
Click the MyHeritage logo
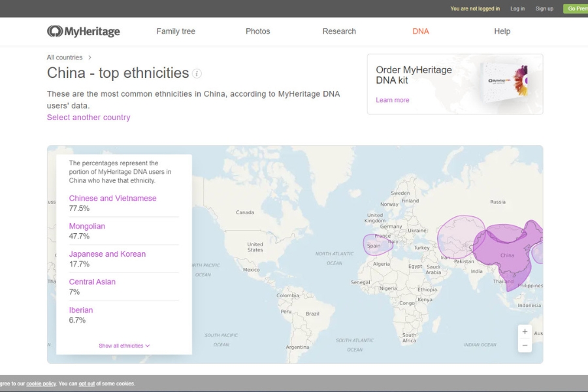[84, 31]
